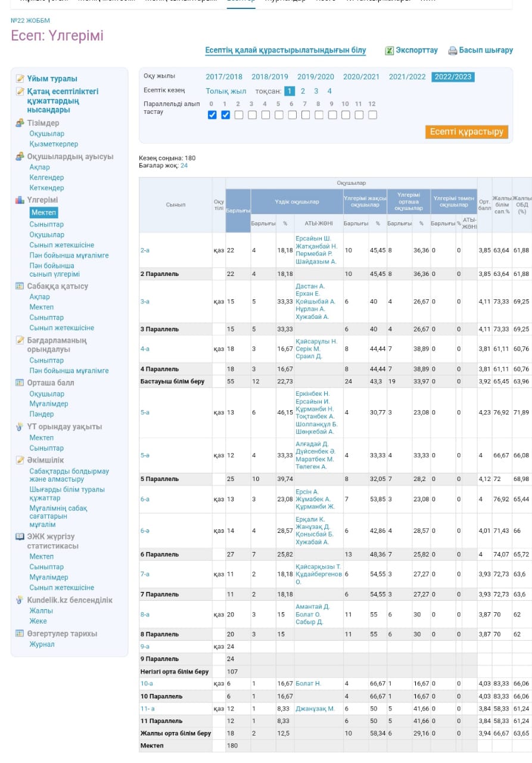Open Ұйым туралы in the sidebar
Screen dimensions: 532x763
pos(52,79)
